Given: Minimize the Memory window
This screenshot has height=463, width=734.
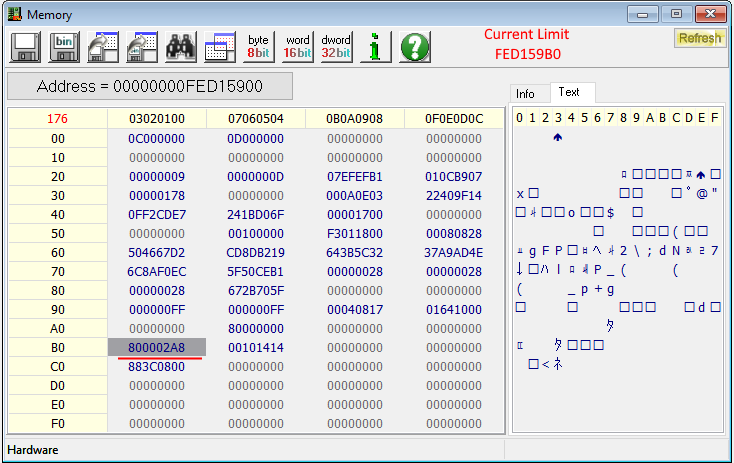Looking at the screenshot, I should [x=642, y=14].
